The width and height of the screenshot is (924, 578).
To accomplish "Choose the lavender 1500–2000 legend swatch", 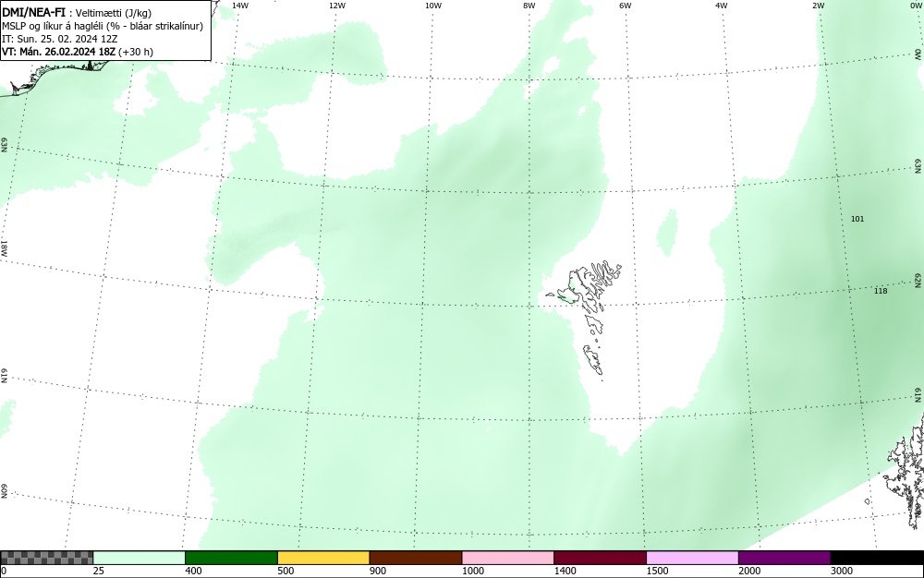I will click(692, 558).
